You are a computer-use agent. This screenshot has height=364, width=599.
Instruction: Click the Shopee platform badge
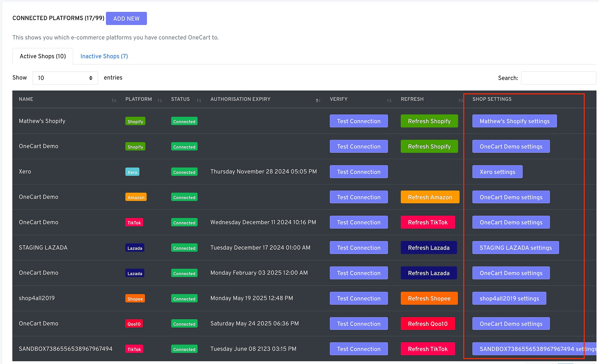[x=135, y=299]
